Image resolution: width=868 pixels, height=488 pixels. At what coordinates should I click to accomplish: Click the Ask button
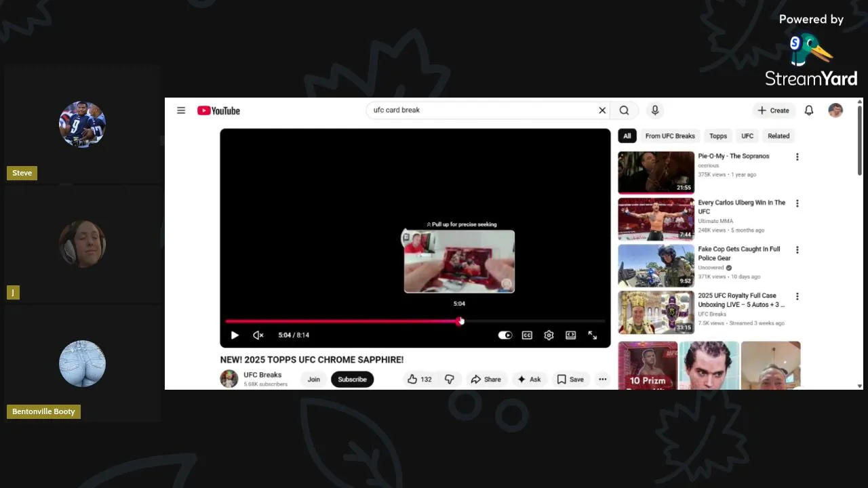(x=529, y=380)
